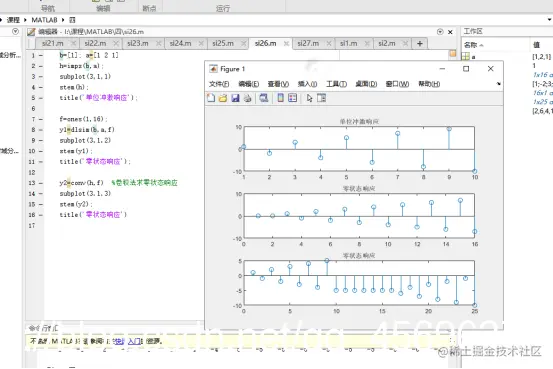Screen dimensions: 553x369
Task: Switch to si22.m editor tab
Action: [x=95, y=43]
